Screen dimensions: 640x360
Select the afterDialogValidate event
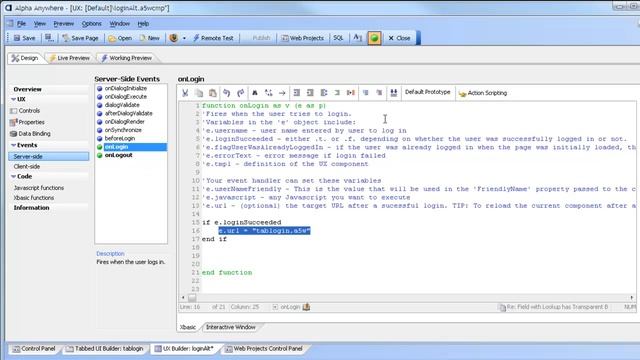[x=129, y=113]
